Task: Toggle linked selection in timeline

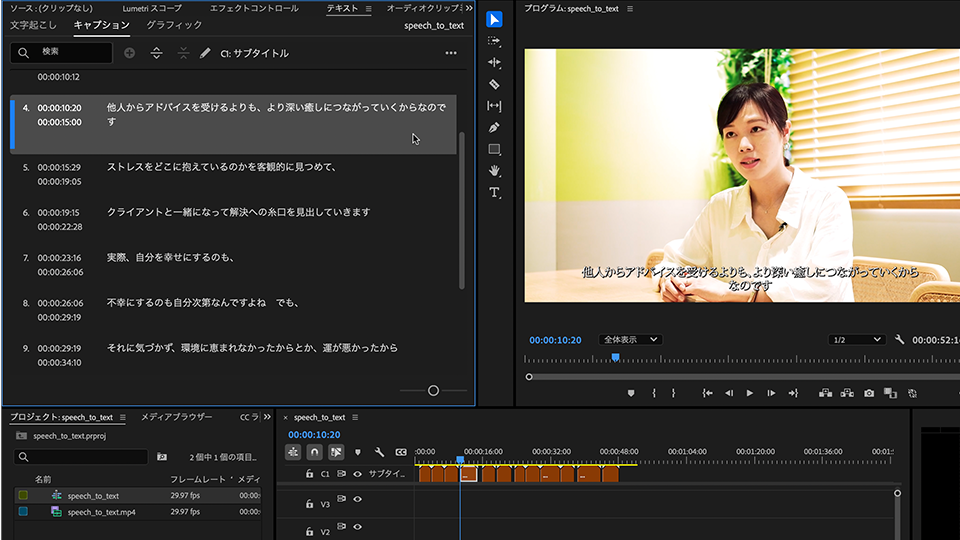Action: (x=336, y=452)
